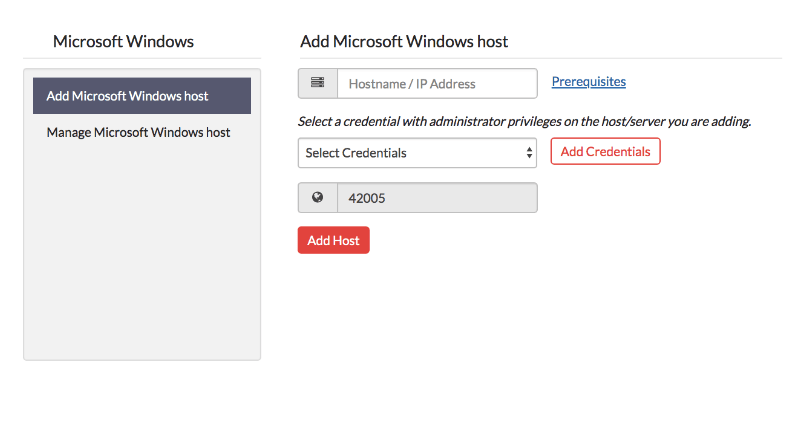Open the Prerequisites link
Image resolution: width=800 pixels, height=445 pixels.
(588, 82)
